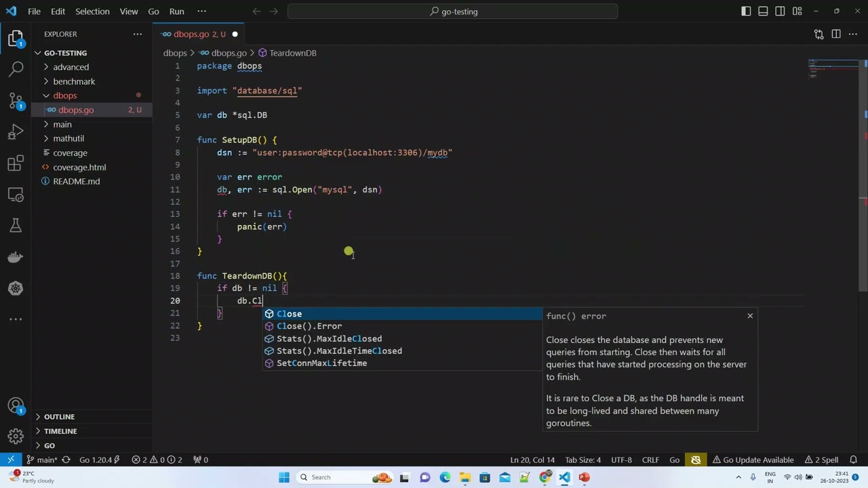Close the suggestion documentation panel
The image size is (868, 488).
[750, 316]
